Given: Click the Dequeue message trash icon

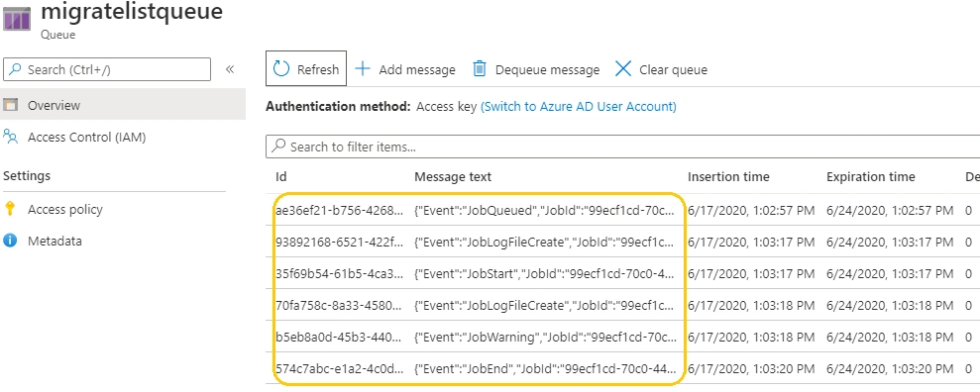Looking at the screenshot, I should (480, 68).
